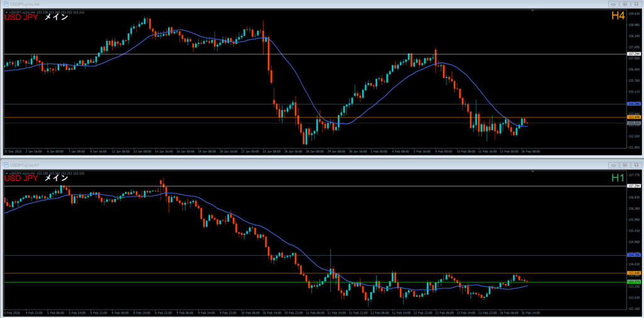644x318 pixels.
Task: Click the H1 chart window title icon
Action: pos(6,165)
